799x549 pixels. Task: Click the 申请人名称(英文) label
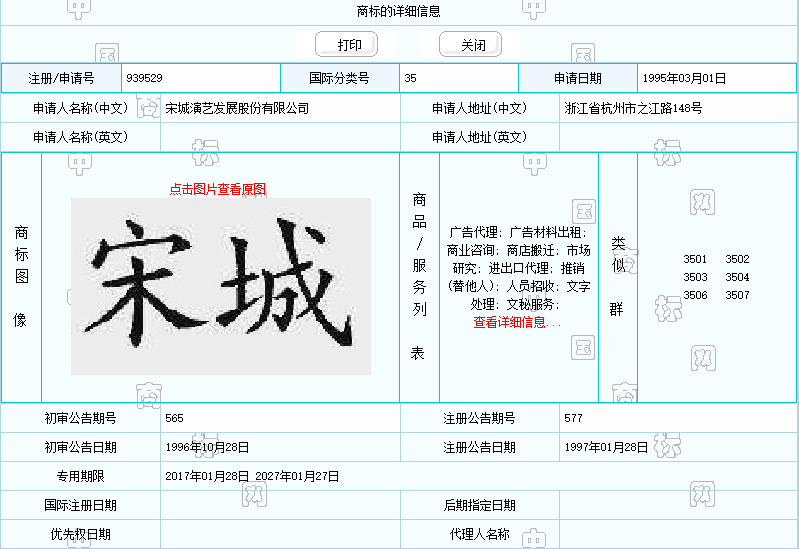point(81,137)
